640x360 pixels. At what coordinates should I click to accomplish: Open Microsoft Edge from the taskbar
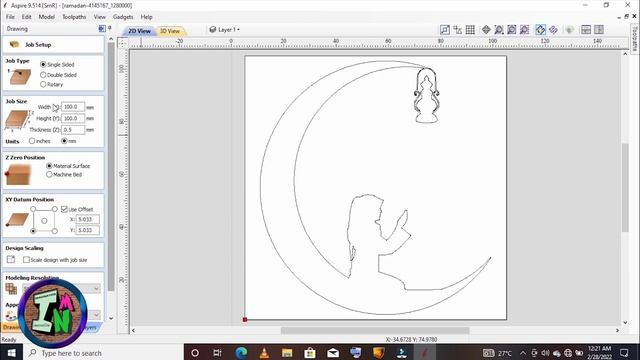241,353
